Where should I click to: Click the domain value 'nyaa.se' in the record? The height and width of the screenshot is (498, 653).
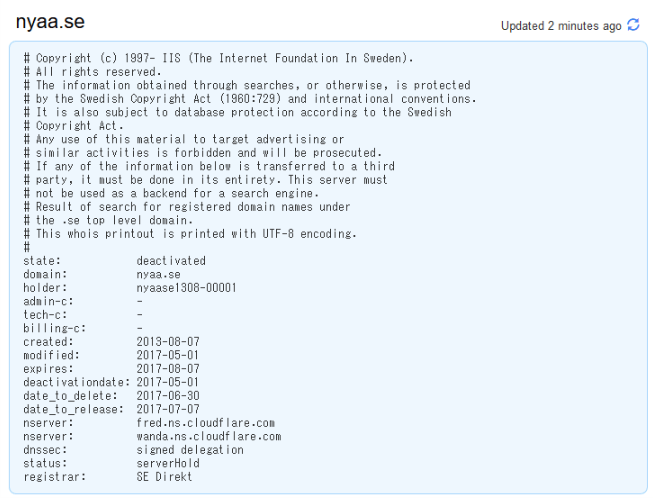157,273
